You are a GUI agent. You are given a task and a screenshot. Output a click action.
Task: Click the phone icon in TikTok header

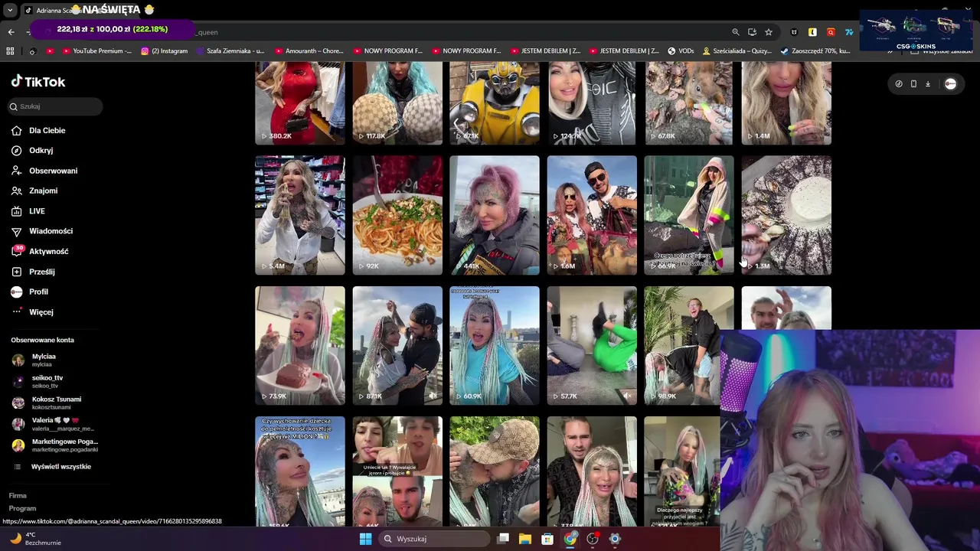pos(913,84)
